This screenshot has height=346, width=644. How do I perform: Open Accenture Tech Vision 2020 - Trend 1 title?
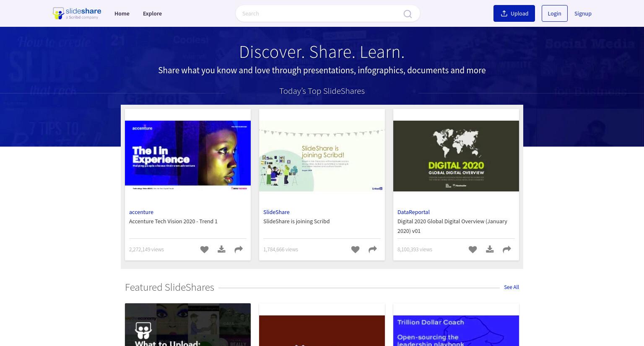[173, 221]
